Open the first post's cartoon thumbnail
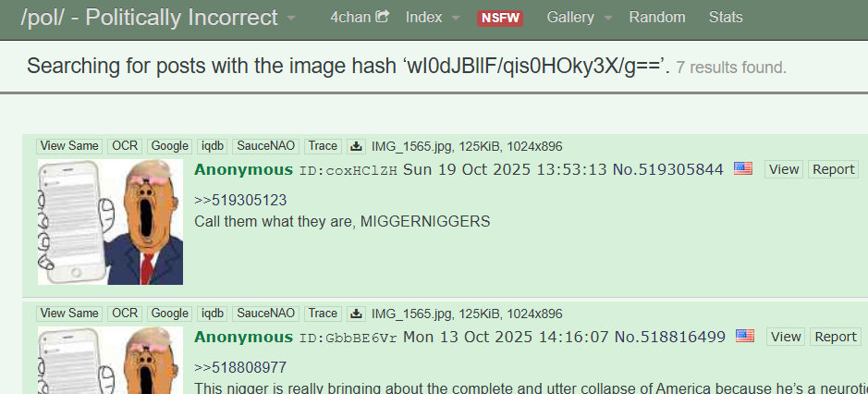 (x=110, y=222)
